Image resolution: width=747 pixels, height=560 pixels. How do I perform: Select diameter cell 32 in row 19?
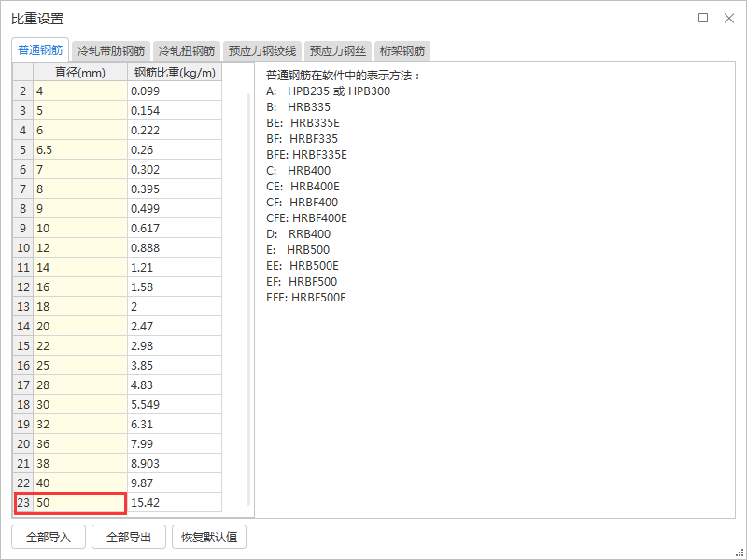click(80, 425)
